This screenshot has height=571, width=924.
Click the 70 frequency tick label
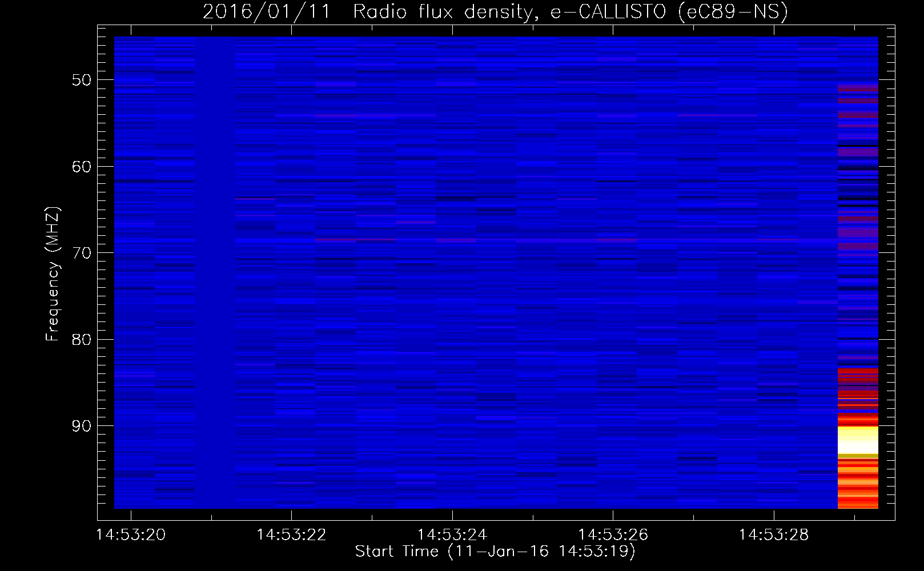[82, 253]
